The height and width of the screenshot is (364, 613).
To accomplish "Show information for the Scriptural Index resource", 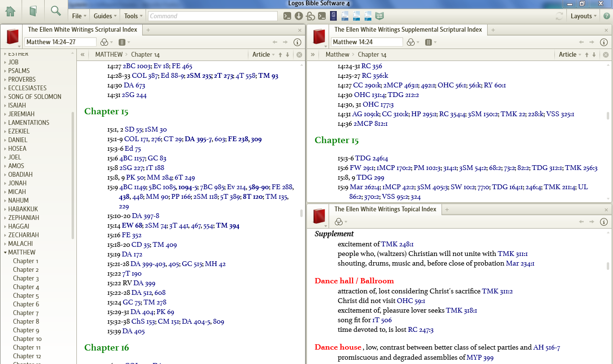I will [x=297, y=42].
